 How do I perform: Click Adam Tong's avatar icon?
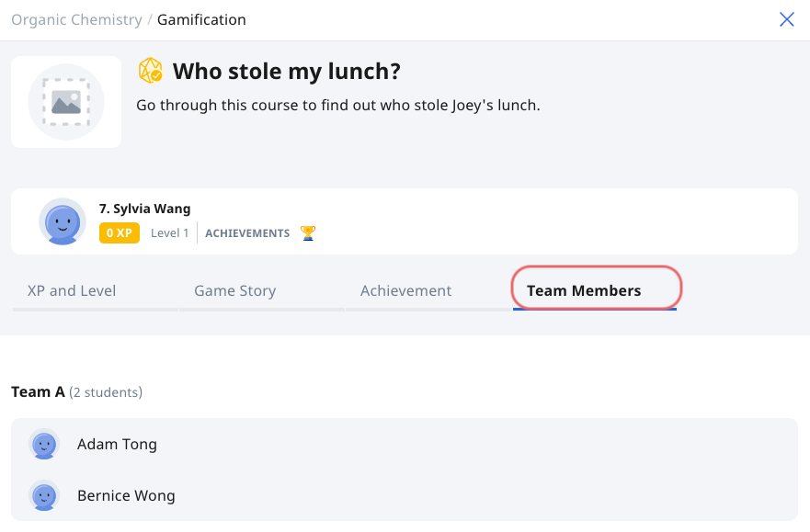pos(44,444)
